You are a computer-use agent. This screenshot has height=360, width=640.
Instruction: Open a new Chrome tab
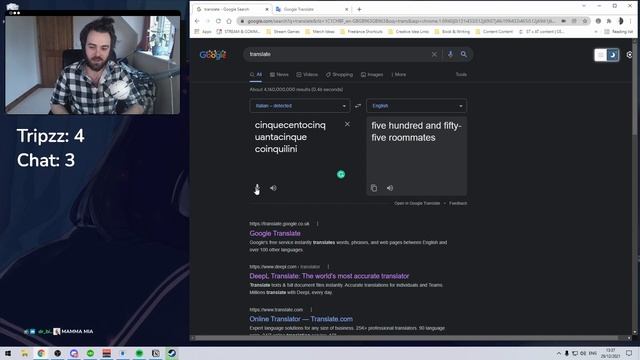tap(359, 9)
